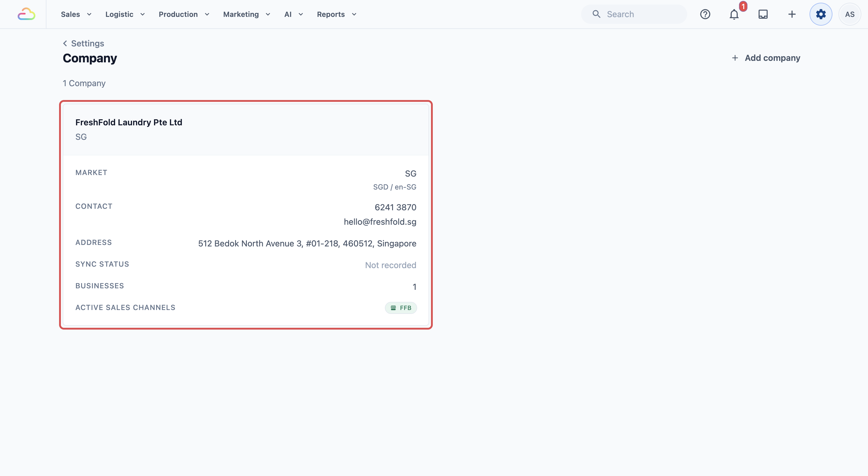The image size is (868, 476).
Task: Click the Businesses count value 1
Action: [x=414, y=287]
